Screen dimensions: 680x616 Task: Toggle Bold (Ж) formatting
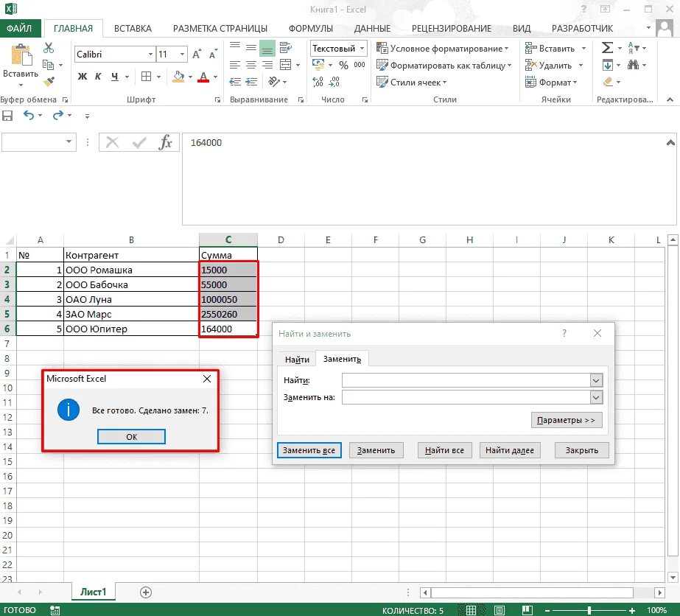click(83, 77)
